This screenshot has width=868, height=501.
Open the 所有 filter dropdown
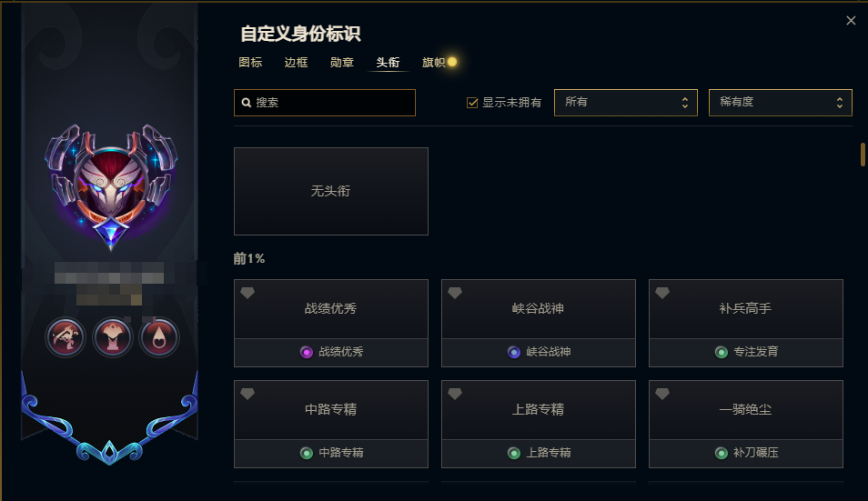coord(626,103)
